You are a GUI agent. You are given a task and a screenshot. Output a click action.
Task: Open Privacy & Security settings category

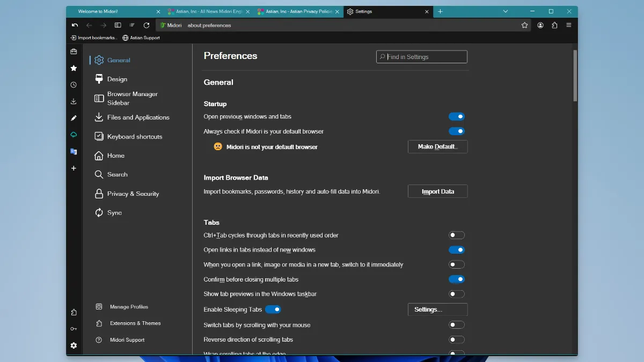(133, 194)
